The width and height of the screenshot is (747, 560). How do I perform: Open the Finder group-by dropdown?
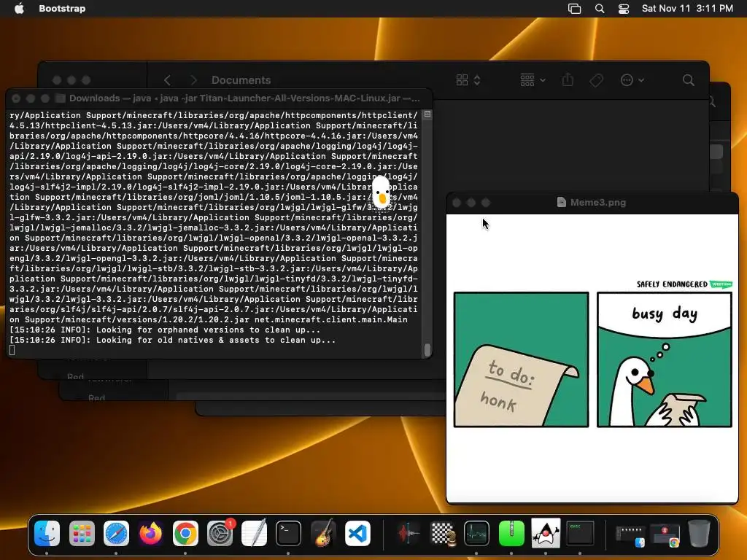(533, 80)
